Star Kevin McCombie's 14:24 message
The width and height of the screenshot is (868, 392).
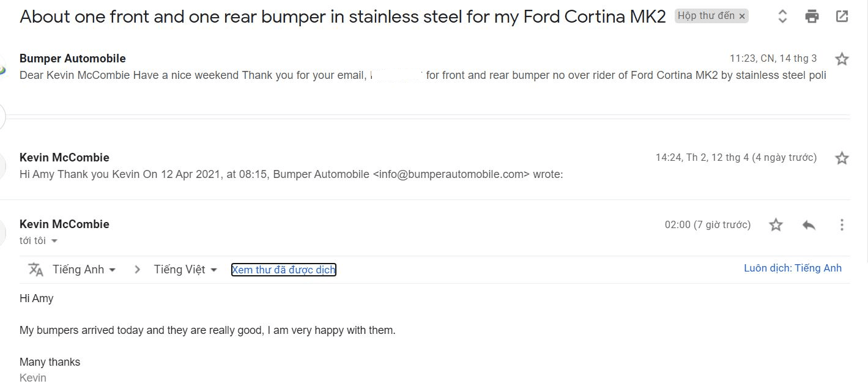pos(842,158)
